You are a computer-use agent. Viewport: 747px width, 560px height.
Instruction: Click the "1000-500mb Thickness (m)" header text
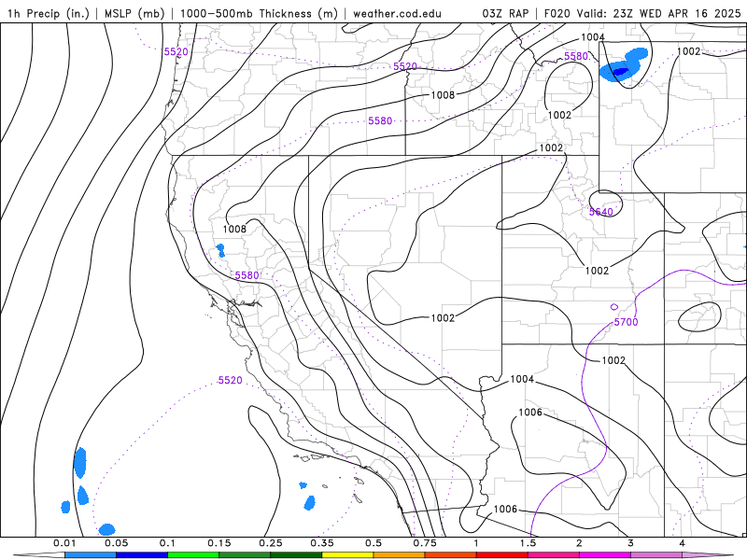click(x=259, y=13)
